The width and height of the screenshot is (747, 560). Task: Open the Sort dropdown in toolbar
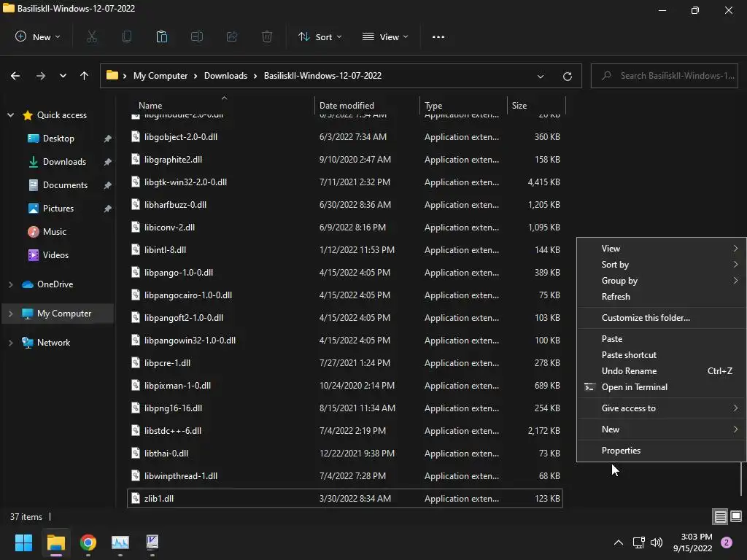point(320,36)
